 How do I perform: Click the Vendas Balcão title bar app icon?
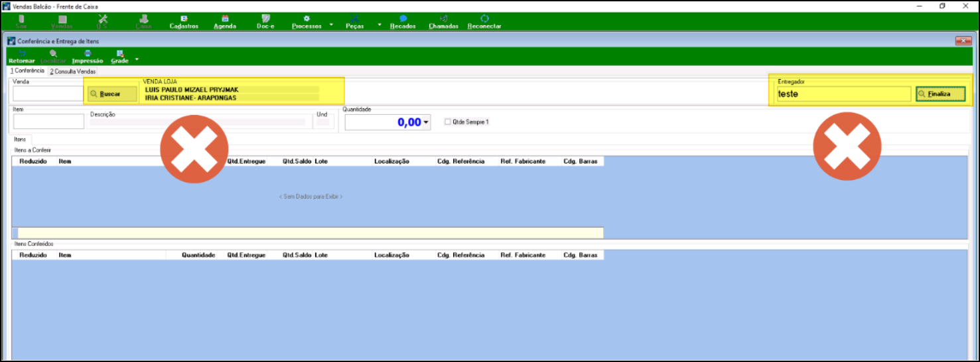[7, 5]
